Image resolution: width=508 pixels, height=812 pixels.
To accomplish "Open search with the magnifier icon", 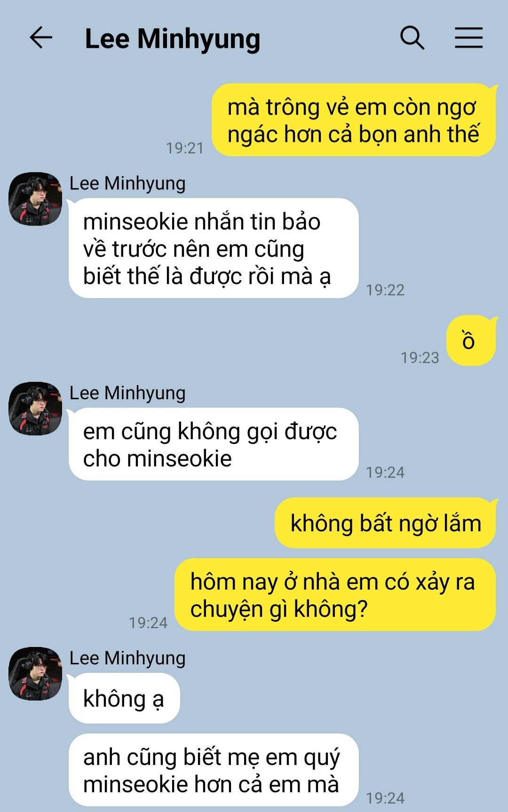I will [x=412, y=38].
